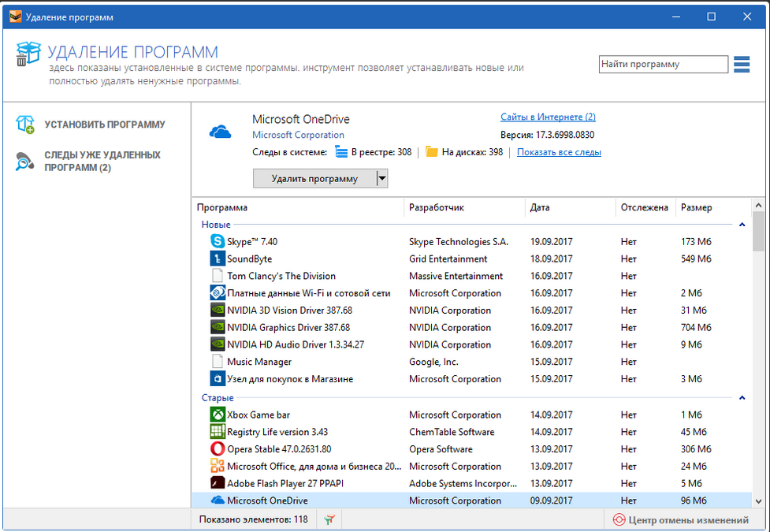Viewport: 770px width, 532px height.
Task: Click the Adobe Flash Player icon
Action: (217, 483)
